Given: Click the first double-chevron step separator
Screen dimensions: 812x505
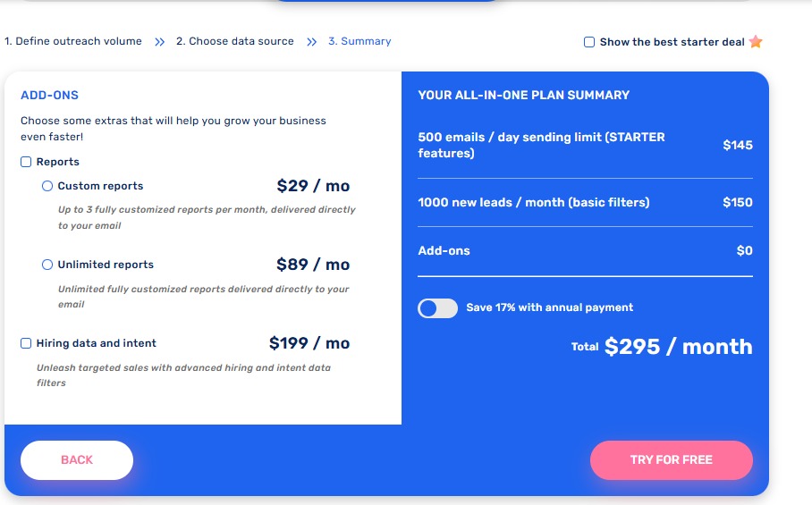Looking at the screenshot, I should pos(159,42).
